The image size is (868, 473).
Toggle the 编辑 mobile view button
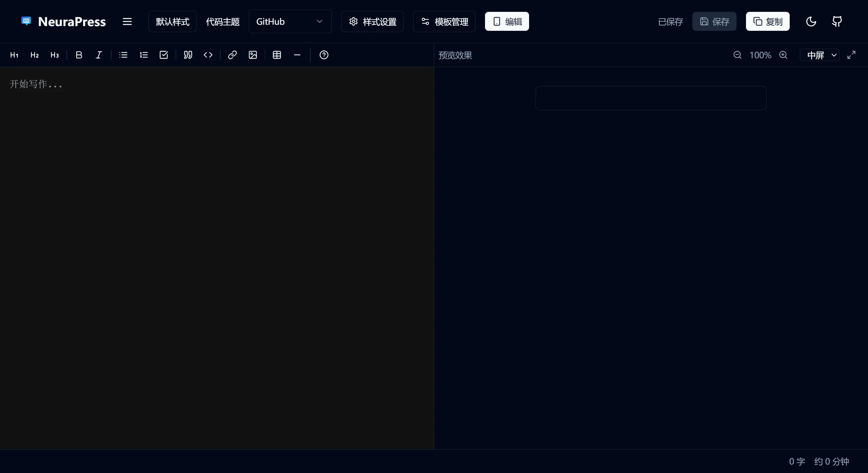click(x=507, y=22)
